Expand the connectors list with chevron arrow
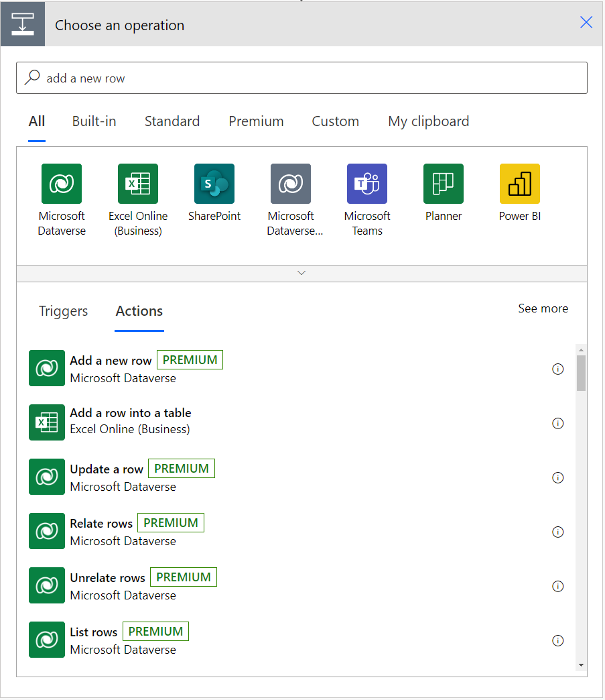This screenshot has width=605, height=700. pyautogui.click(x=301, y=273)
